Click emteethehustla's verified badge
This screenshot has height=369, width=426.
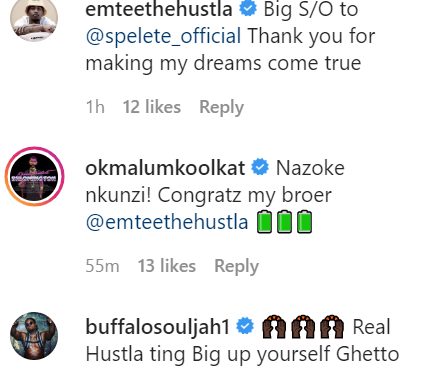coord(248,9)
